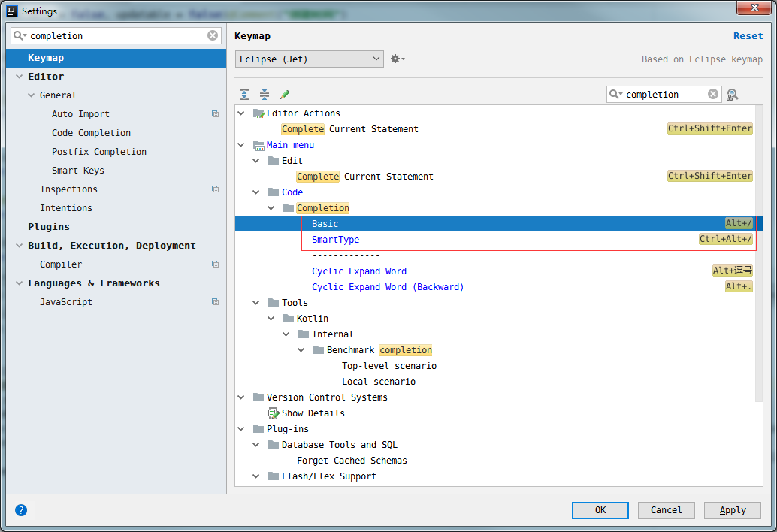The height and width of the screenshot is (532, 777).
Task: Collapse Languages & Frameworks in sidebar
Action: pos(20,283)
